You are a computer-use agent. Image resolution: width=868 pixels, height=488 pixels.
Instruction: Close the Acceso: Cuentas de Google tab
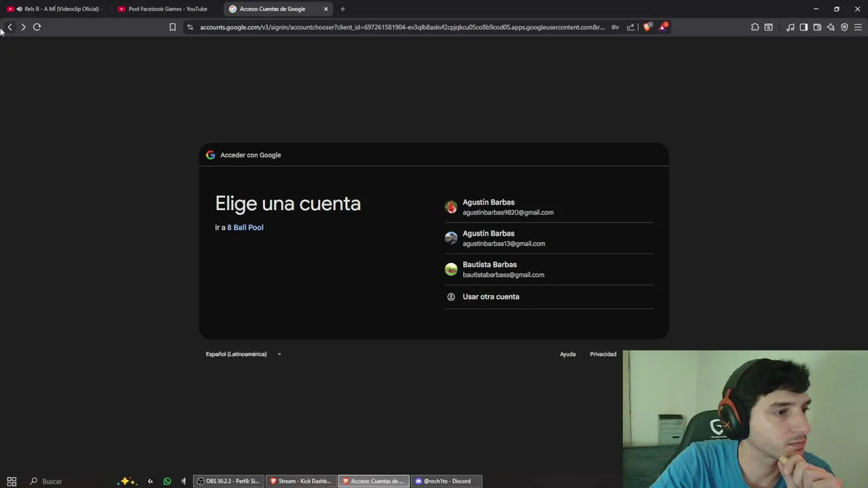[x=326, y=9]
